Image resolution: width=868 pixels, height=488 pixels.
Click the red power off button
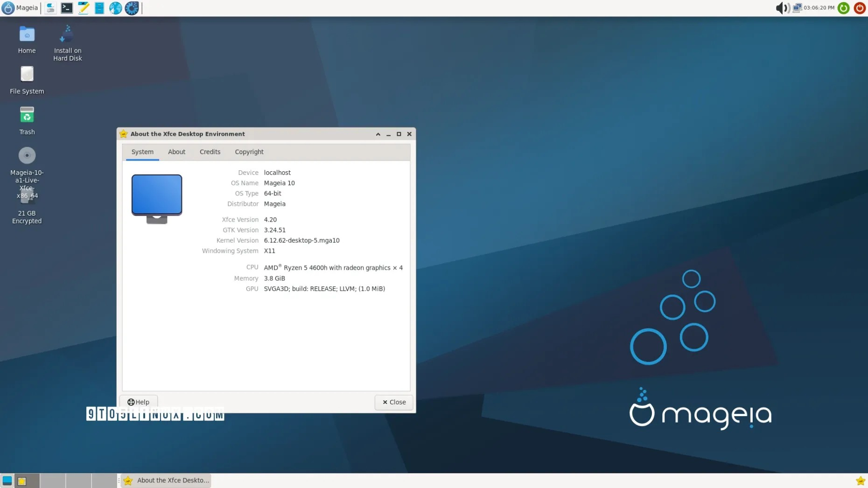(860, 8)
